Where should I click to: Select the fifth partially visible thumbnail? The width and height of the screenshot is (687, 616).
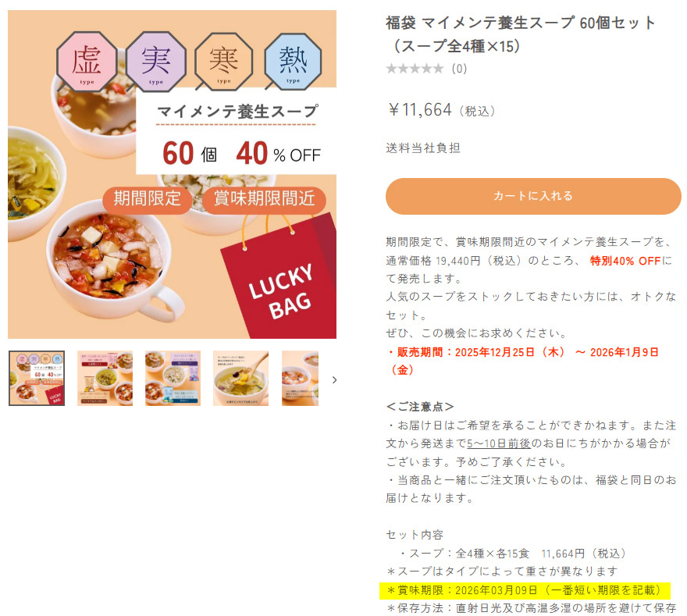coord(300,378)
